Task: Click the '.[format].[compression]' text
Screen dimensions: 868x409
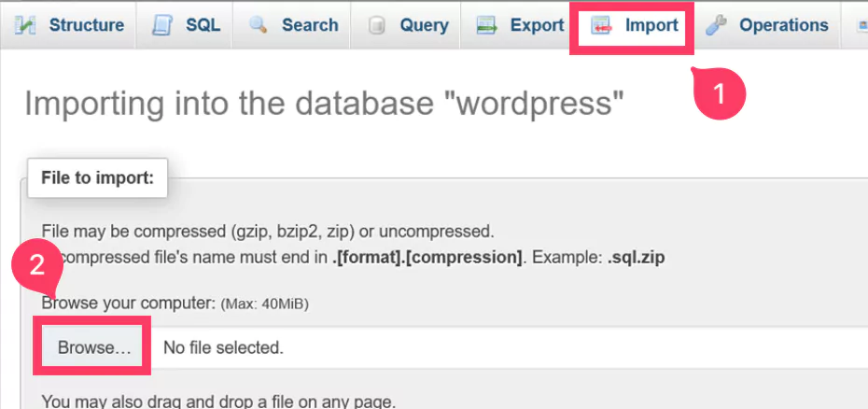Action: [427, 259]
